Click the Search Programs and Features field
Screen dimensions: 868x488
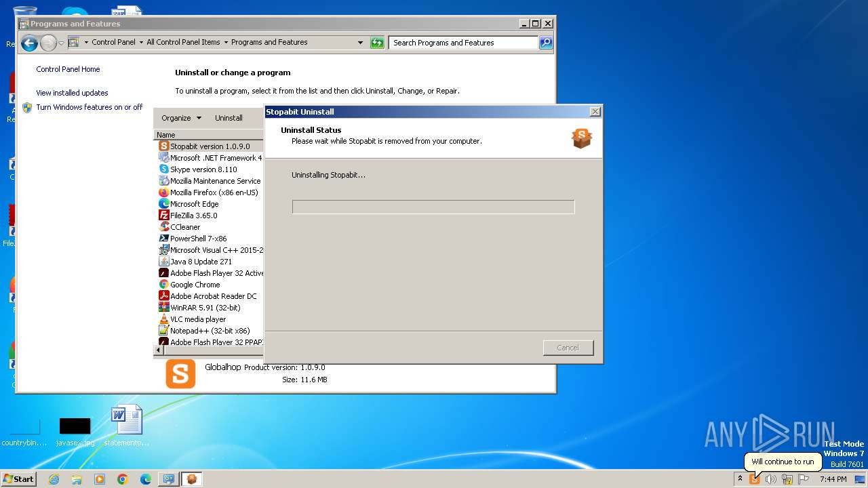coord(464,43)
